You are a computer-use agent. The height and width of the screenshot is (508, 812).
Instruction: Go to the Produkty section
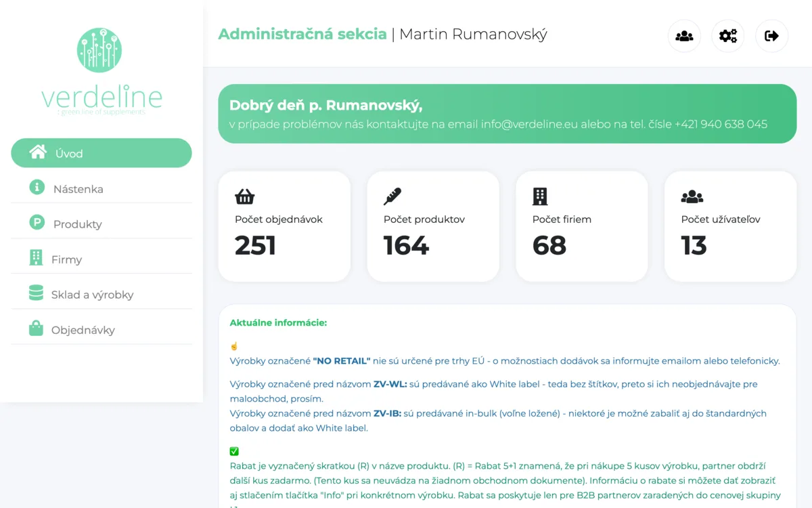(101, 224)
